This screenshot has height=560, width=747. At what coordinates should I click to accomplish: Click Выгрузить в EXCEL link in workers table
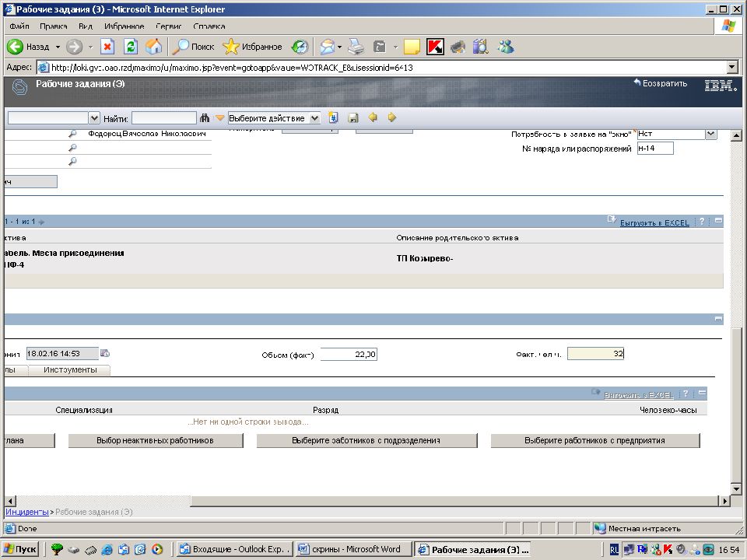[638, 395]
